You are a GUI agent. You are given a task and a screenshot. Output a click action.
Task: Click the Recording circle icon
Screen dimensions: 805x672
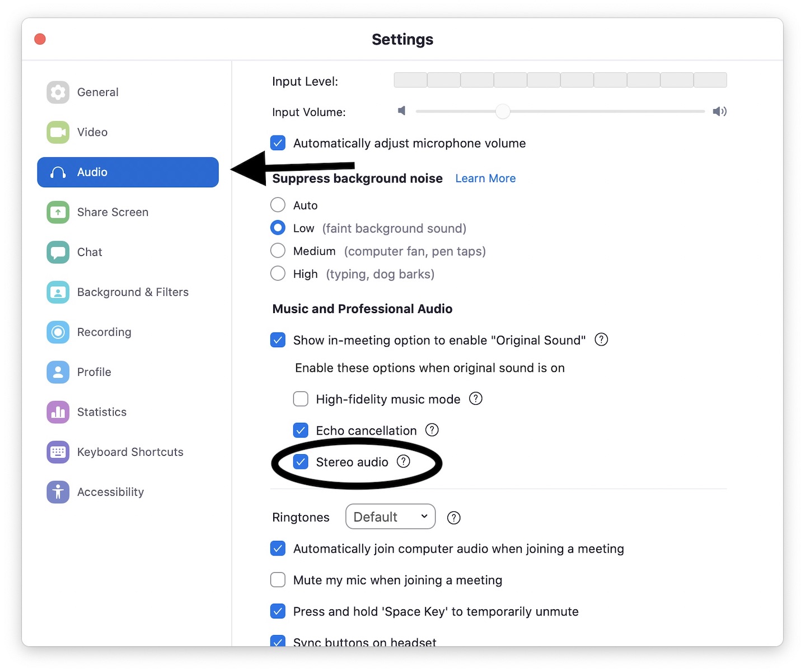pos(58,332)
